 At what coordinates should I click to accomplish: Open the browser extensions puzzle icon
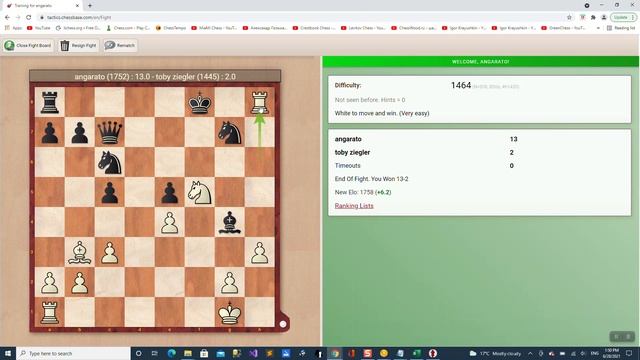tap(593, 18)
